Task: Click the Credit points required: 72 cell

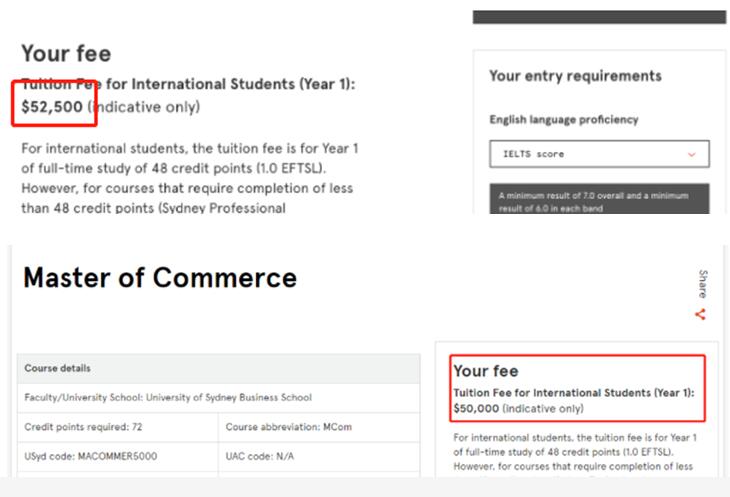Action: pos(116,427)
